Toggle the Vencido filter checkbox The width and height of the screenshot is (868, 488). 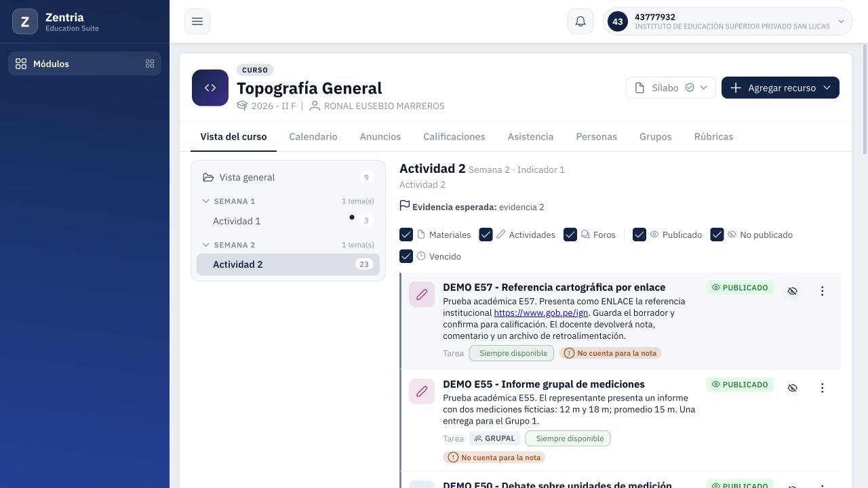[x=406, y=256]
